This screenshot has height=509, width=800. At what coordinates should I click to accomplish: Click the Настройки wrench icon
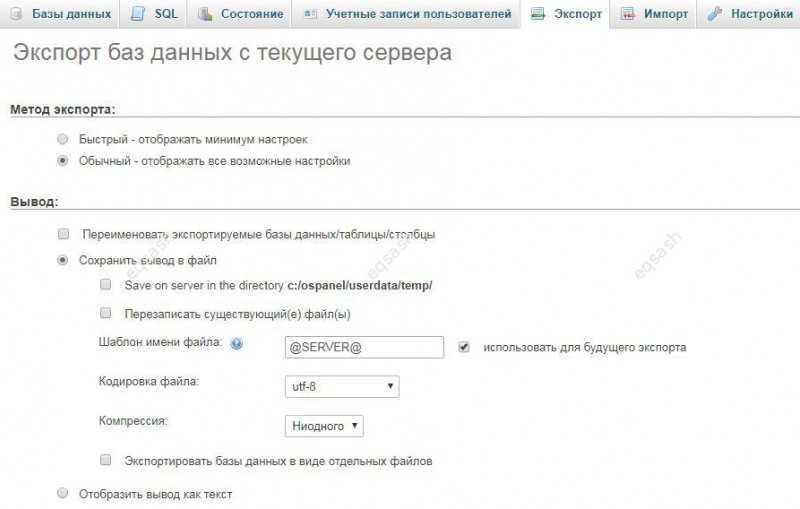(x=715, y=14)
